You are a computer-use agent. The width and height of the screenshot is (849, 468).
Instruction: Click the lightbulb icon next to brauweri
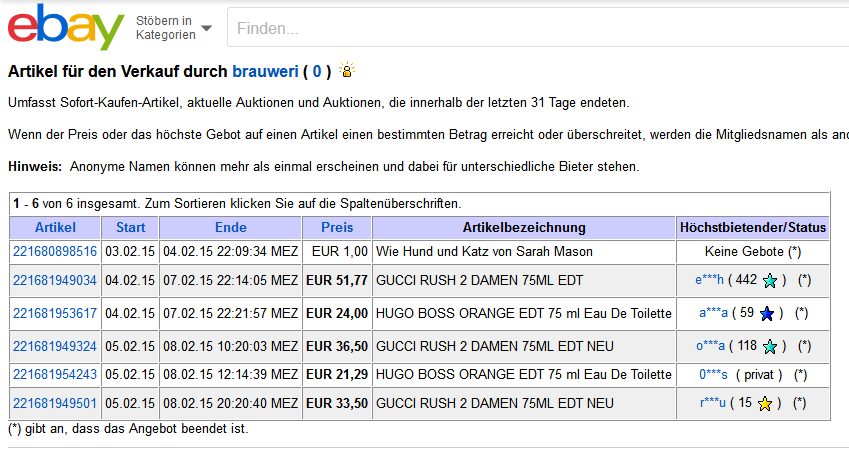347,71
